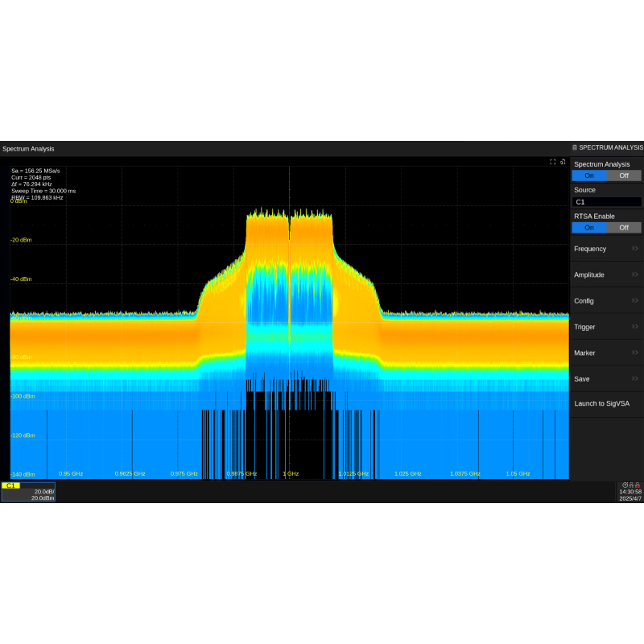Click the icon beside SPECTRUM ANALYSIS header
The image size is (644, 644).
tap(575, 147)
